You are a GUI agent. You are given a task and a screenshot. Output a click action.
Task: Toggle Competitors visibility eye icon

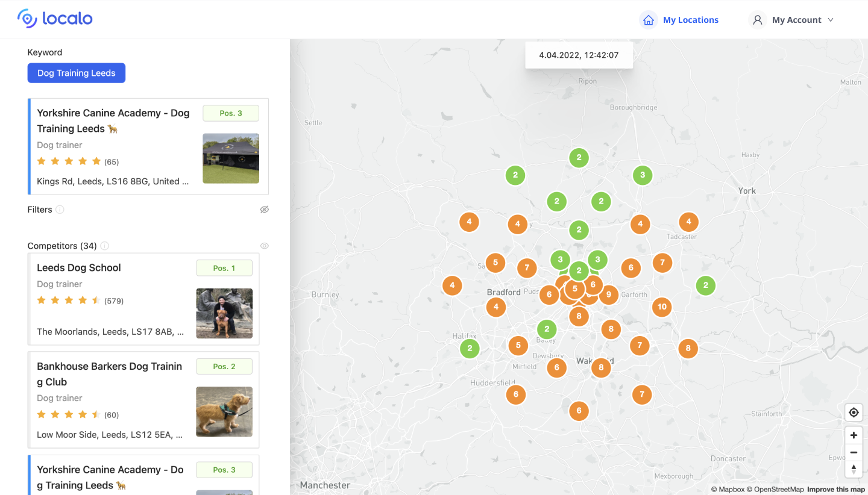click(x=264, y=246)
